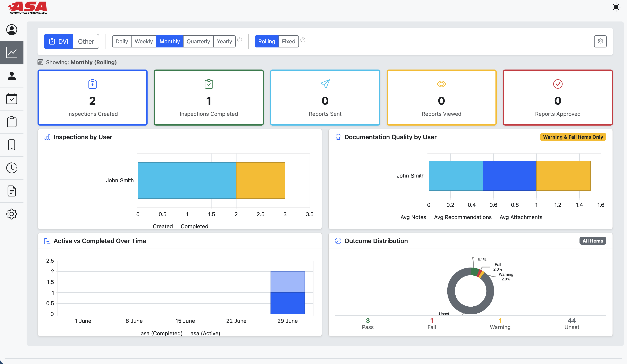Click the dark blue 29 June bar segment

pos(288,303)
